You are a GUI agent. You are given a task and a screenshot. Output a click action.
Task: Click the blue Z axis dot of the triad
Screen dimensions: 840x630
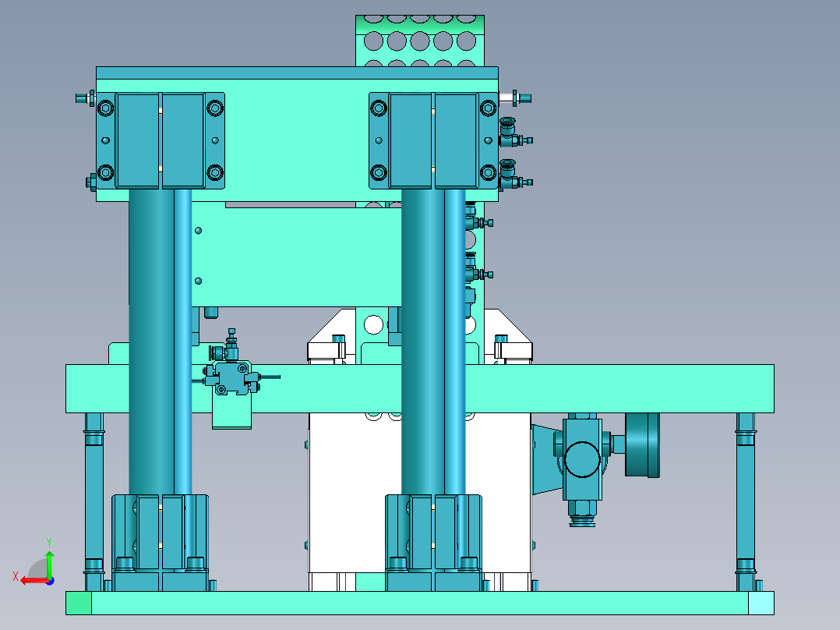pyautogui.click(x=50, y=581)
